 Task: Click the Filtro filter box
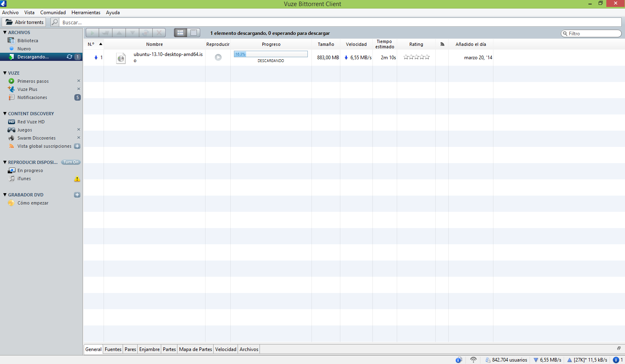tap(591, 34)
